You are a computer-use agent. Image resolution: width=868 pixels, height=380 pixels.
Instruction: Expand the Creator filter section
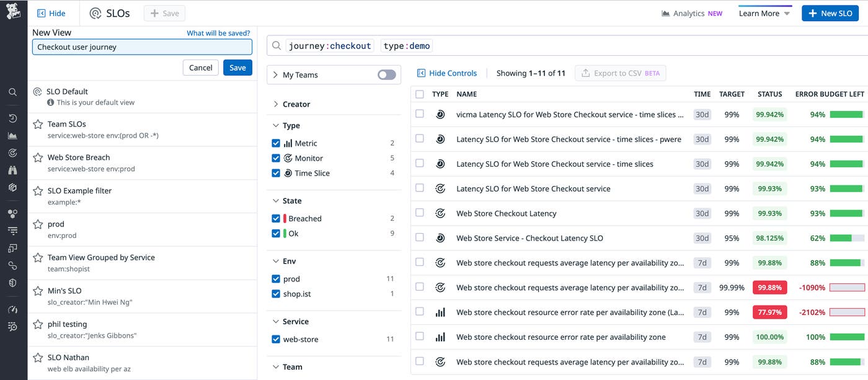click(291, 104)
